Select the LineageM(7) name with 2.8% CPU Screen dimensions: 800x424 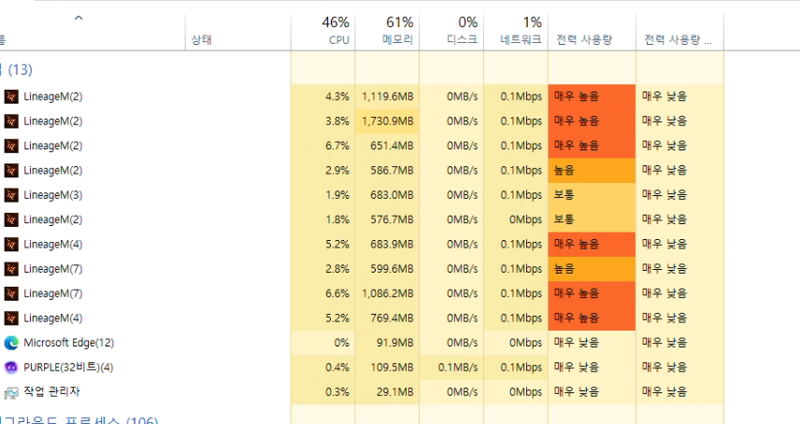(x=53, y=268)
